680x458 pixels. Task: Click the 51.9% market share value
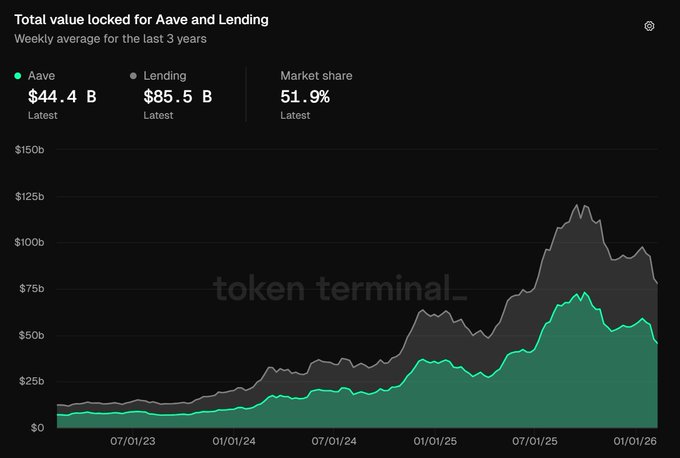(x=305, y=97)
